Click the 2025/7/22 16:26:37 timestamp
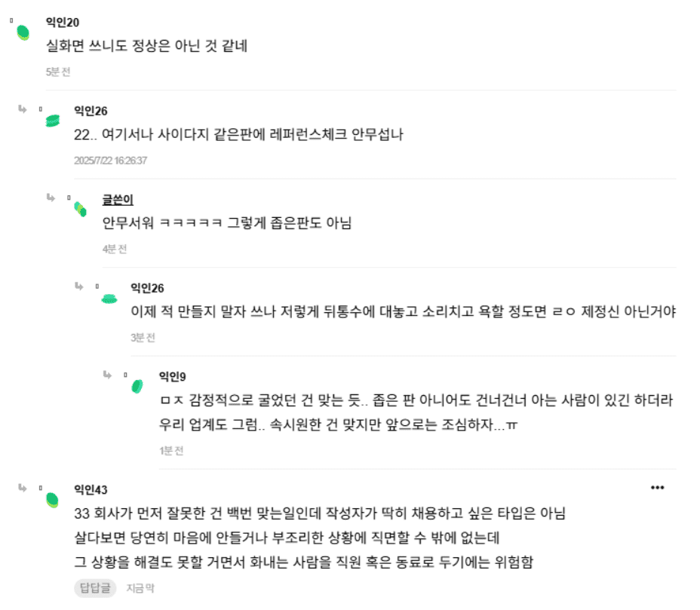Viewport: 700px width, 610px height. 110,161
